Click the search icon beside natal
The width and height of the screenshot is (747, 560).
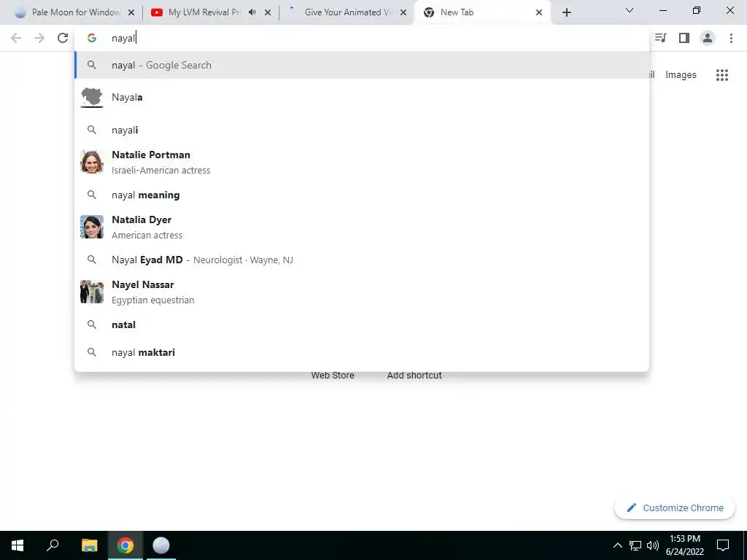[x=92, y=324]
